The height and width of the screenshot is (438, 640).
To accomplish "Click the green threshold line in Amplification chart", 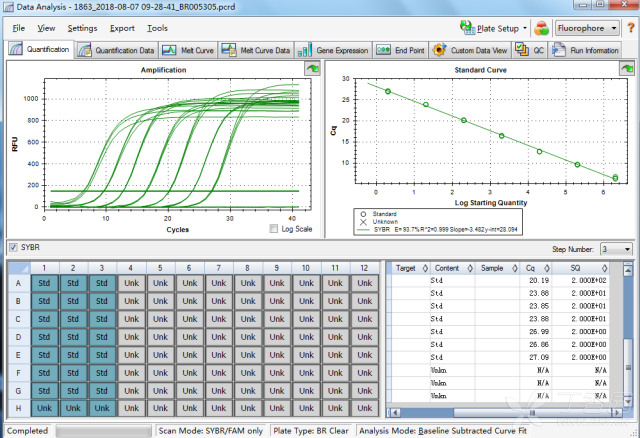I will (x=175, y=191).
